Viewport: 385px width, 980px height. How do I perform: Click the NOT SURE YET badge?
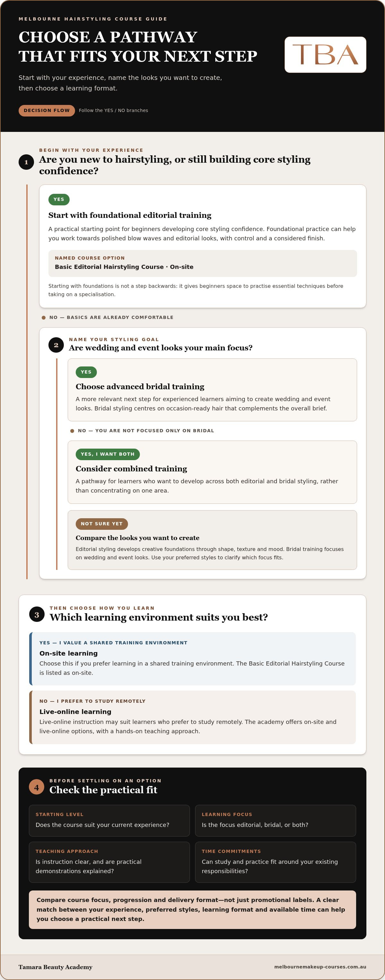pyautogui.click(x=102, y=524)
